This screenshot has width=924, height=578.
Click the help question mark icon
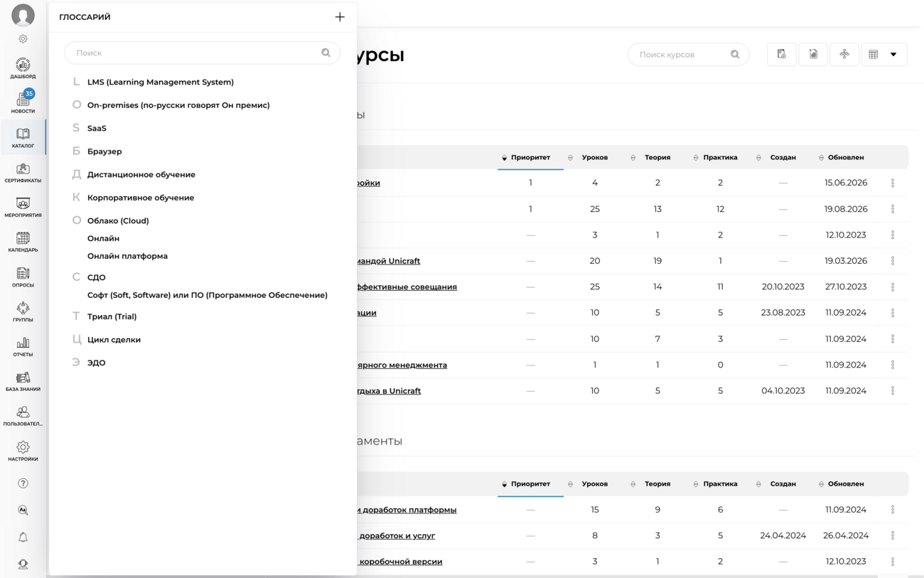point(23,483)
